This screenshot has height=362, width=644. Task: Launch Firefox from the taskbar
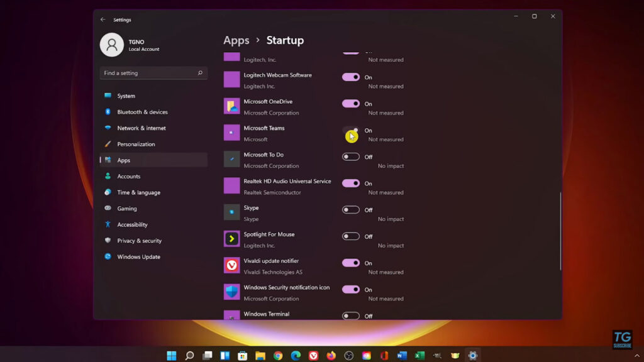click(331, 356)
